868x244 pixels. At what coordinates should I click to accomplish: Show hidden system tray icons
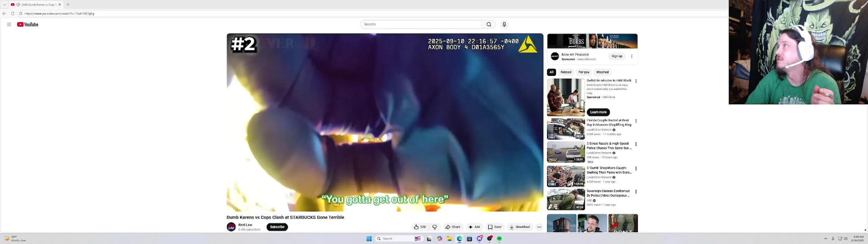point(826,239)
